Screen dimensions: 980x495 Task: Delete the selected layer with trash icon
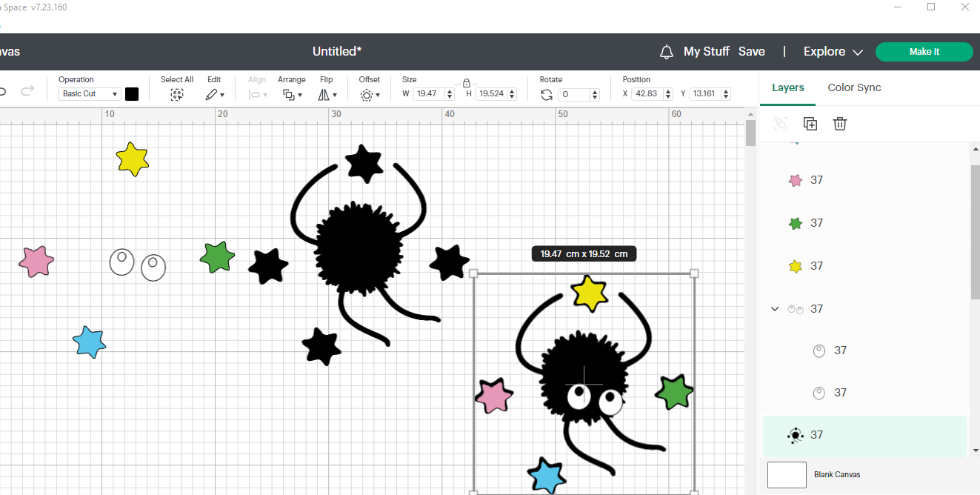[839, 124]
